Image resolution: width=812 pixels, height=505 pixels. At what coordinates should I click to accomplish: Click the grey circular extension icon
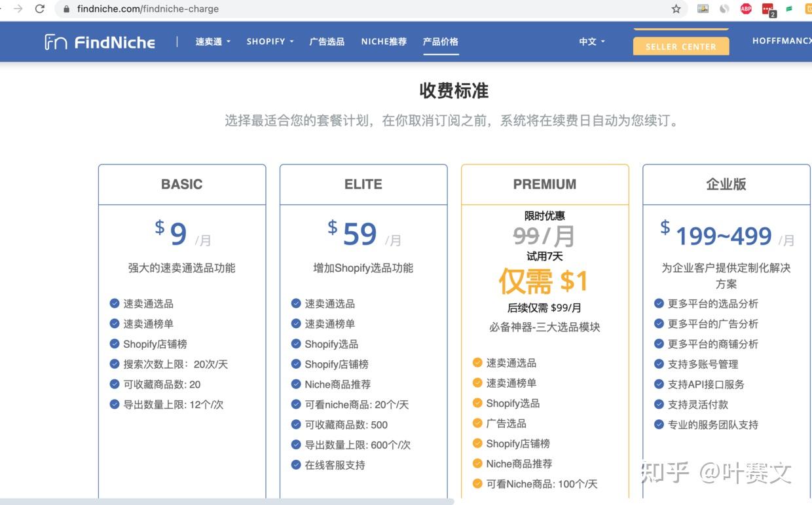click(x=724, y=9)
